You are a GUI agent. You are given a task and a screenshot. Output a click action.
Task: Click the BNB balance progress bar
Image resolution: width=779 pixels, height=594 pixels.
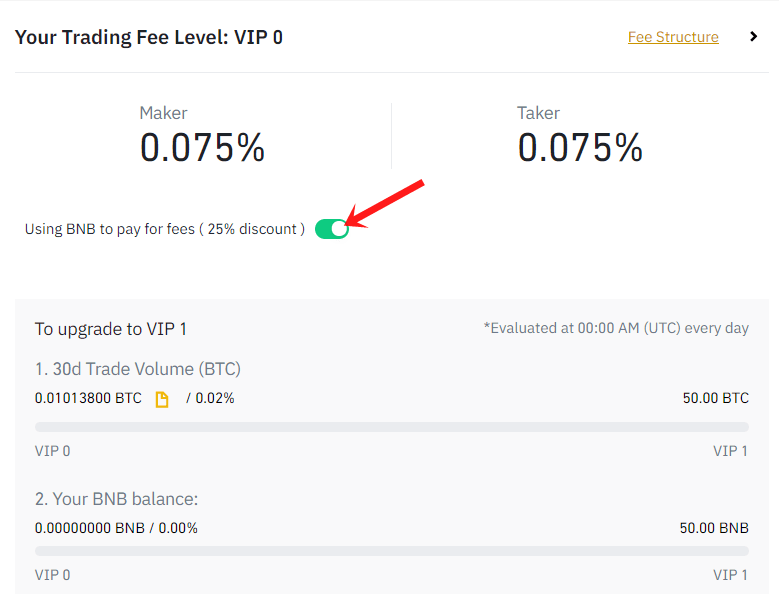pos(391,551)
